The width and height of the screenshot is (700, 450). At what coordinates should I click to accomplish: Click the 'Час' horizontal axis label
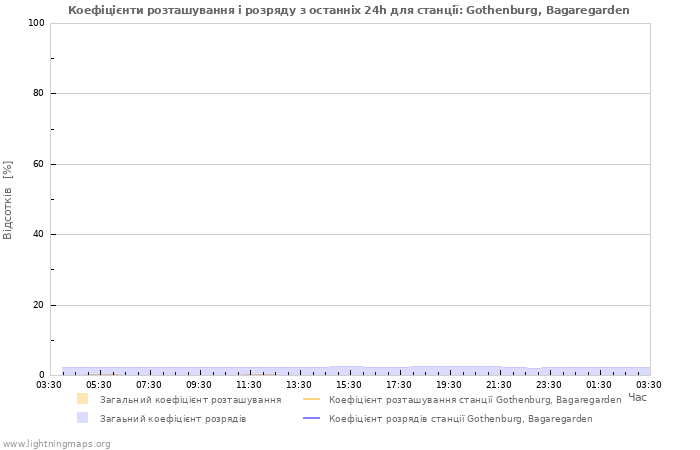[x=638, y=397]
